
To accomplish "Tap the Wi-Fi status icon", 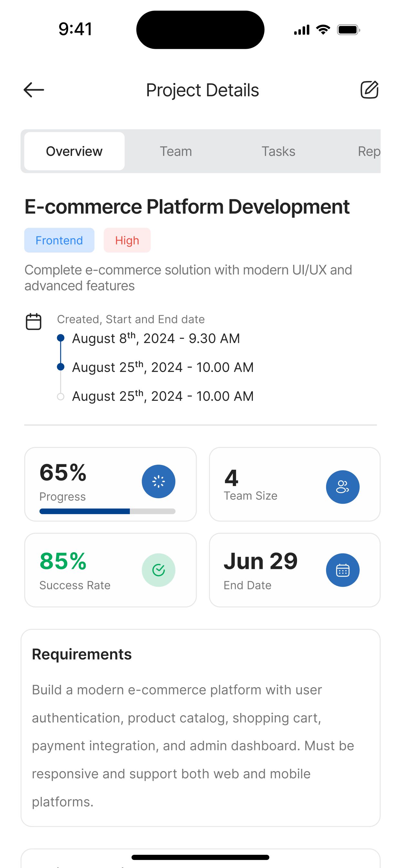I will [323, 30].
